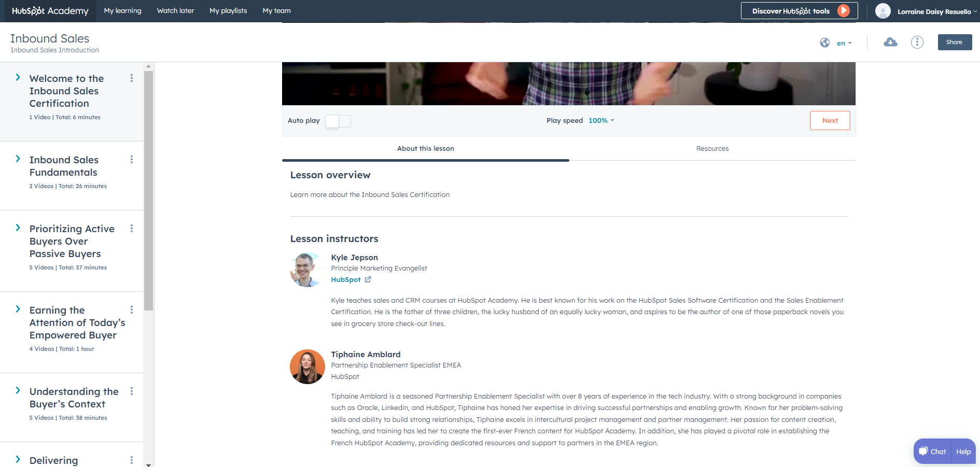This screenshot has width=980, height=467.
Task: Open My learning in the top navigation
Action: pyautogui.click(x=122, y=11)
